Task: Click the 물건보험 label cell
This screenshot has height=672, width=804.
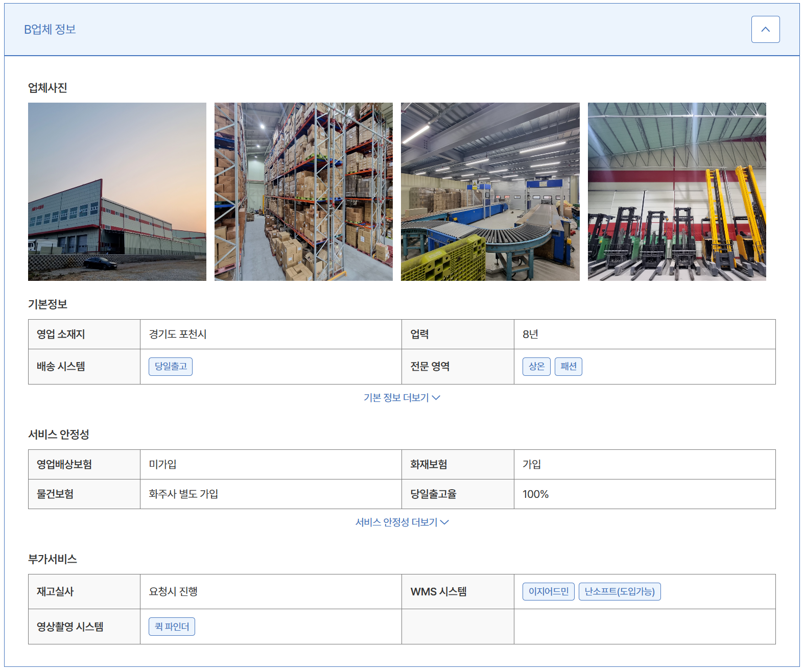Action: (x=84, y=494)
